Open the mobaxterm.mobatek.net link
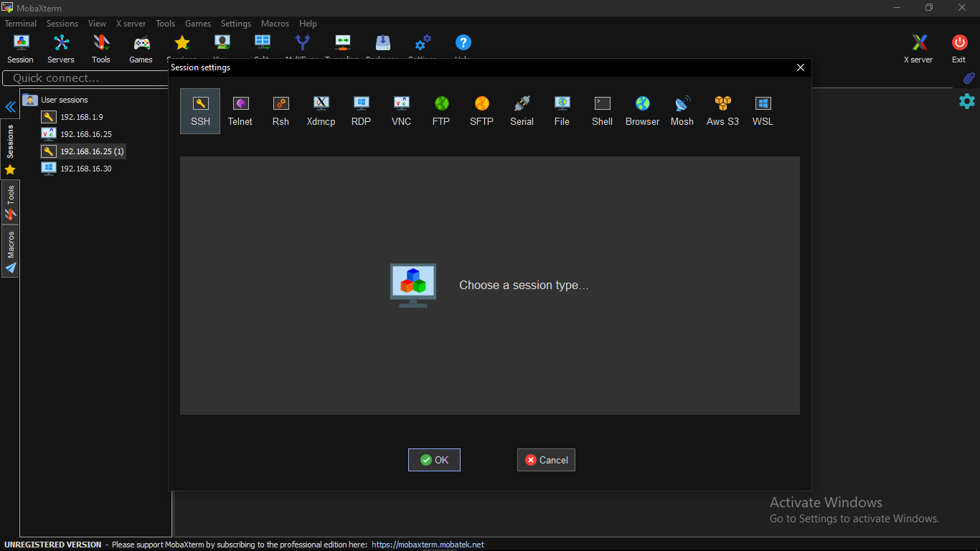The width and height of the screenshot is (980, 551). 428,545
